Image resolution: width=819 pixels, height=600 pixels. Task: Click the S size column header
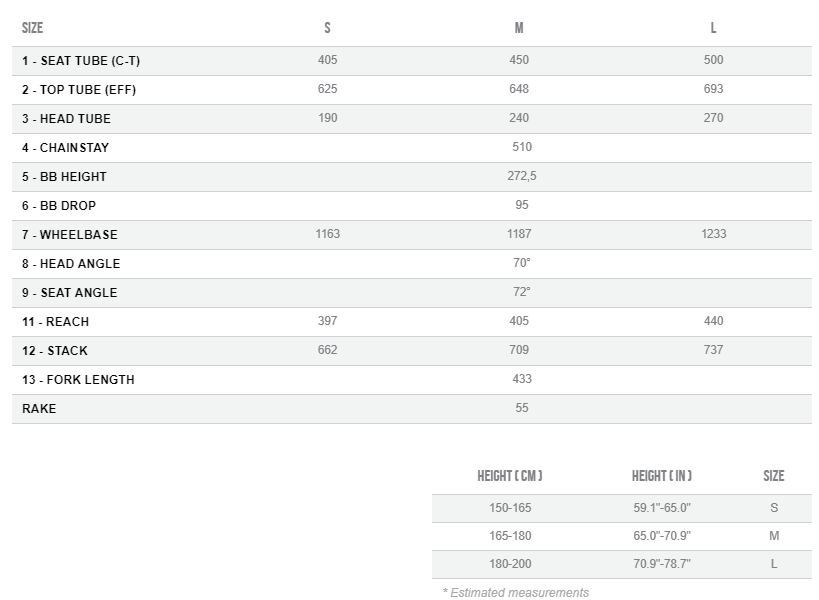pyautogui.click(x=327, y=28)
